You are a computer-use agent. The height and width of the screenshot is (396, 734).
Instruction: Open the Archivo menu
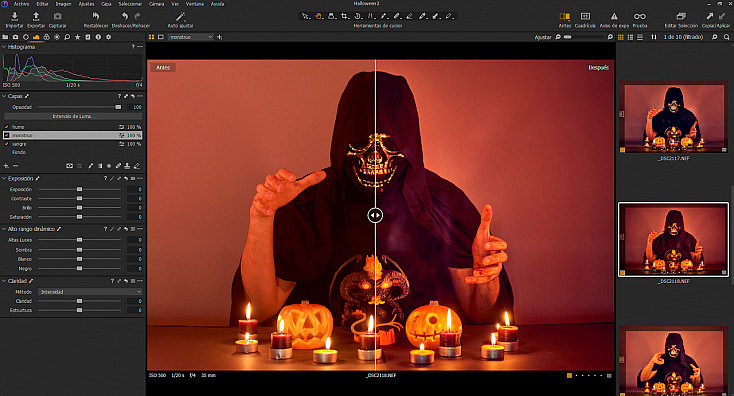coord(22,4)
